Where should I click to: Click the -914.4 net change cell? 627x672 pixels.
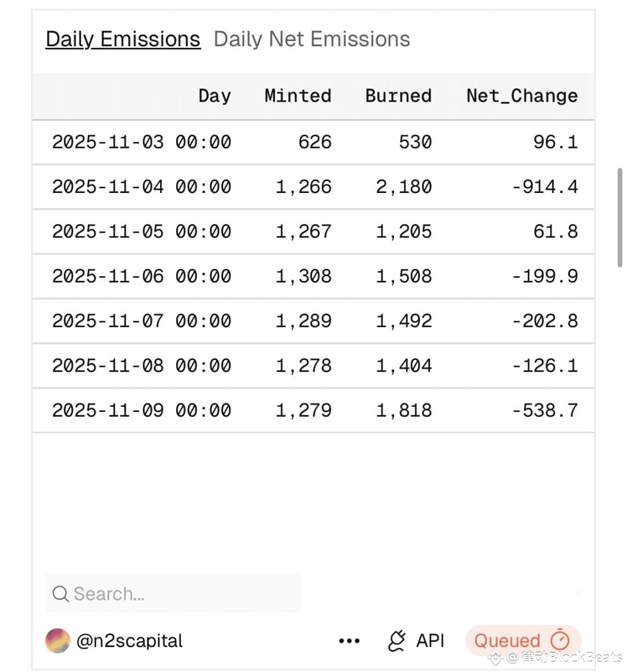pyautogui.click(x=545, y=187)
